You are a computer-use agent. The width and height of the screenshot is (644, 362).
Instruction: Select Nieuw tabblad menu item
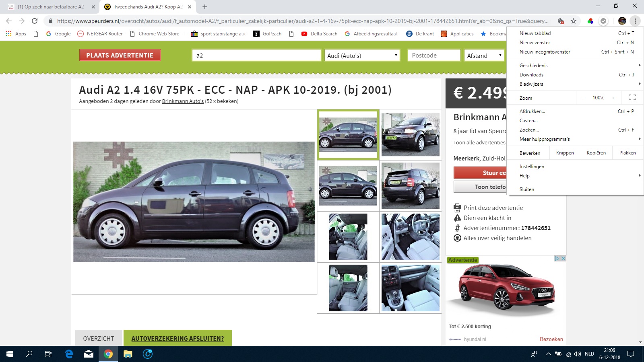[576, 33]
